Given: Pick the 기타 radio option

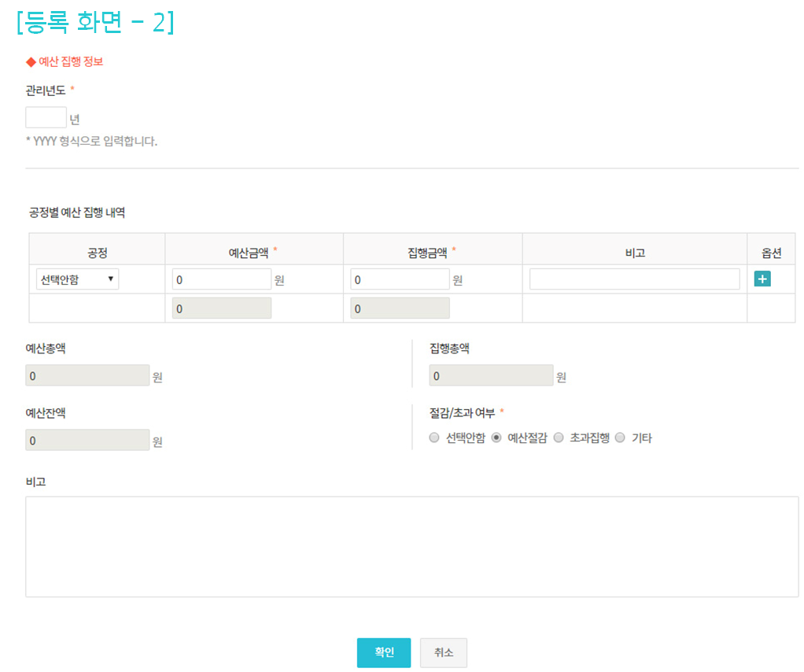Looking at the screenshot, I should coord(620,438).
